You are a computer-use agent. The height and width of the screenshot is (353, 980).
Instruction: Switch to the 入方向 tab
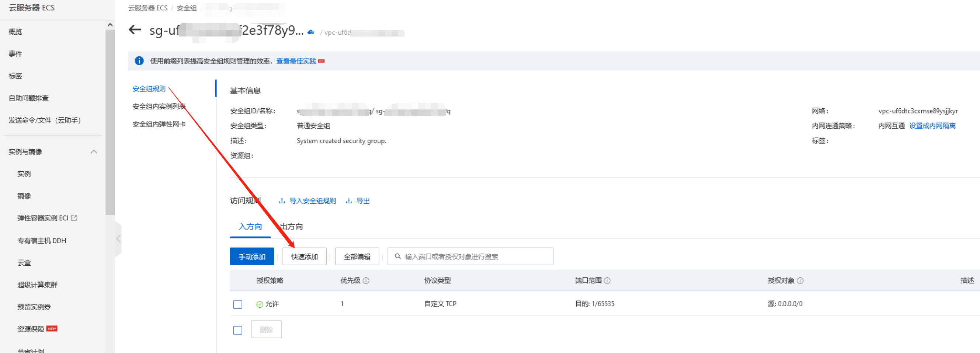250,227
